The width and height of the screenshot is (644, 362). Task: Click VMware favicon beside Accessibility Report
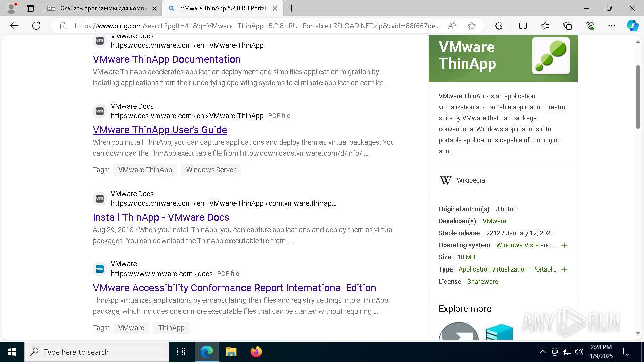[100, 269]
